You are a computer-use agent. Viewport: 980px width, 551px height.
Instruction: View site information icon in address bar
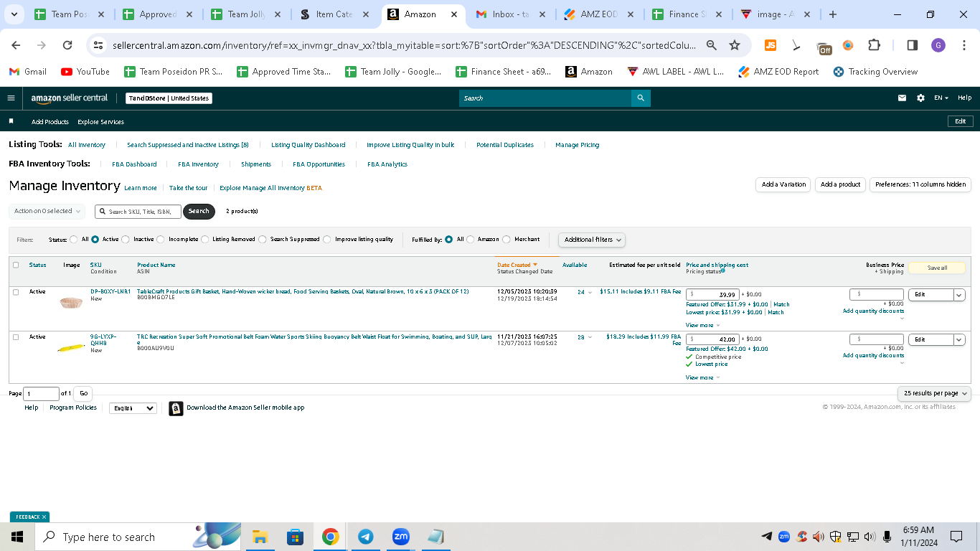click(98, 45)
